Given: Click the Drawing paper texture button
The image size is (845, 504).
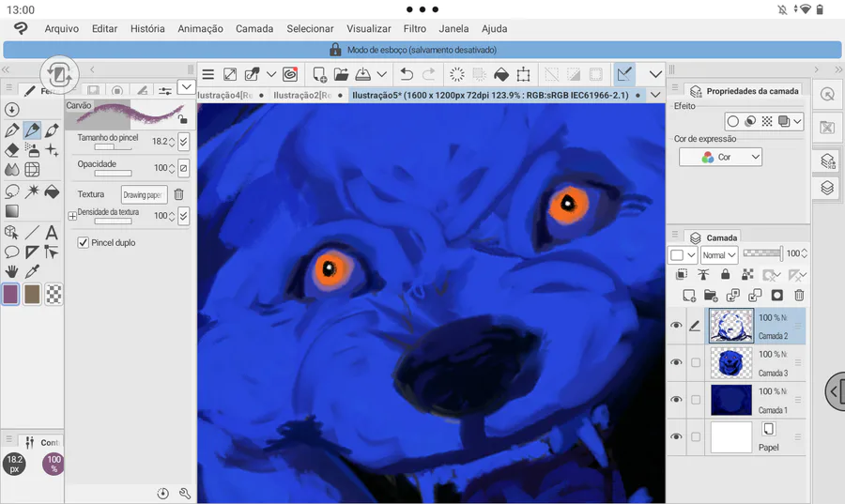Looking at the screenshot, I should 144,194.
